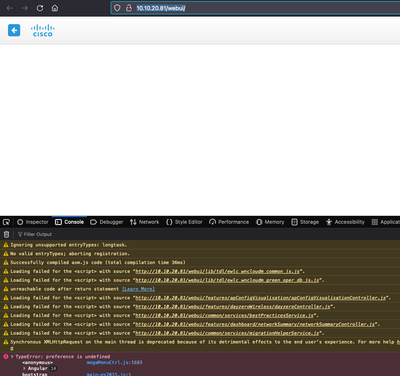Image resolution: width=400 pixels, height=376 pixels.
Task: Open the Performance tab
Action: pos(229,222)
